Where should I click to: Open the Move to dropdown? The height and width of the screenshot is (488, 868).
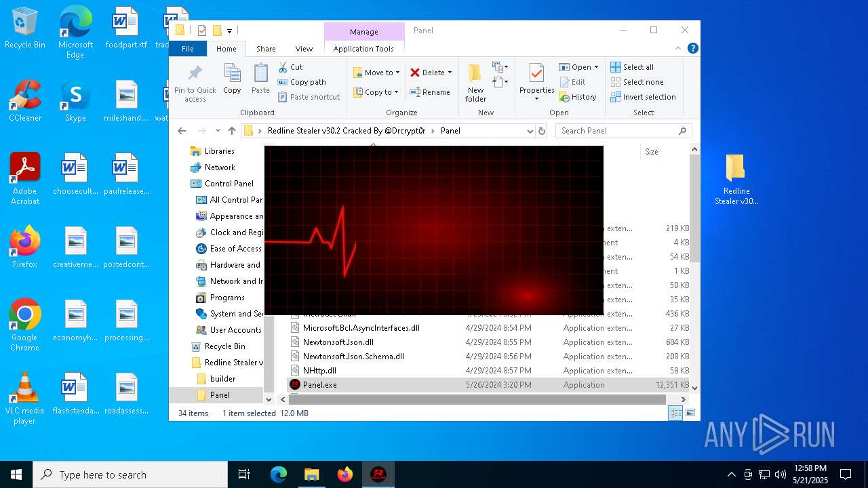(376, 73)
